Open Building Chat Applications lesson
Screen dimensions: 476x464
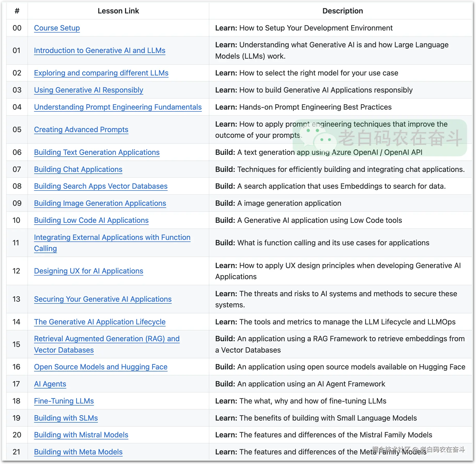click(78, 169)
